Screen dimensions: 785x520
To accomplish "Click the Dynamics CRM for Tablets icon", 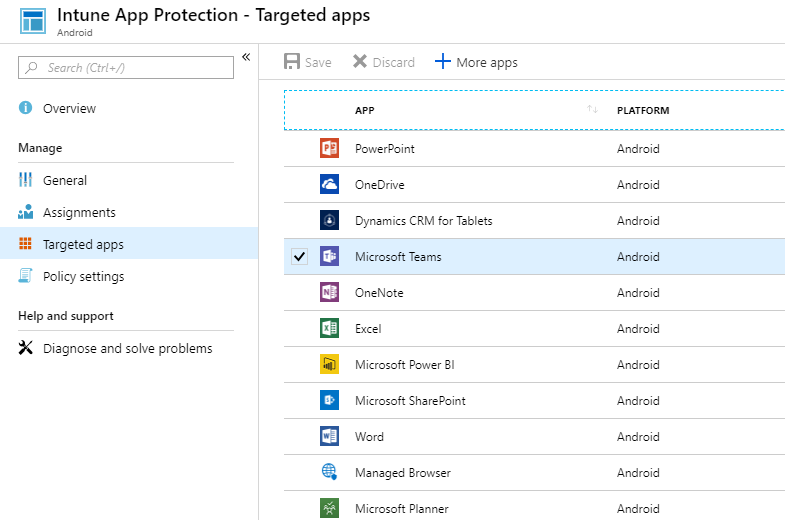I will pyautogui.click(x=329, y=221).
